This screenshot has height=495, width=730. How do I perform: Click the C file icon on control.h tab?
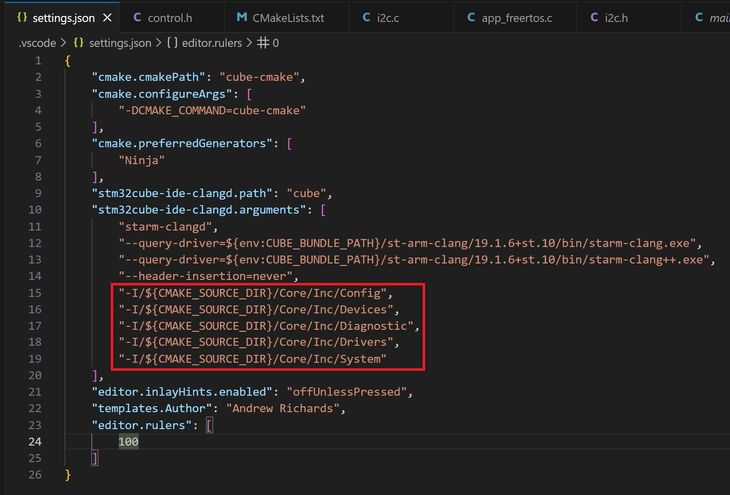pyautogui.click(x=137, y=17)
